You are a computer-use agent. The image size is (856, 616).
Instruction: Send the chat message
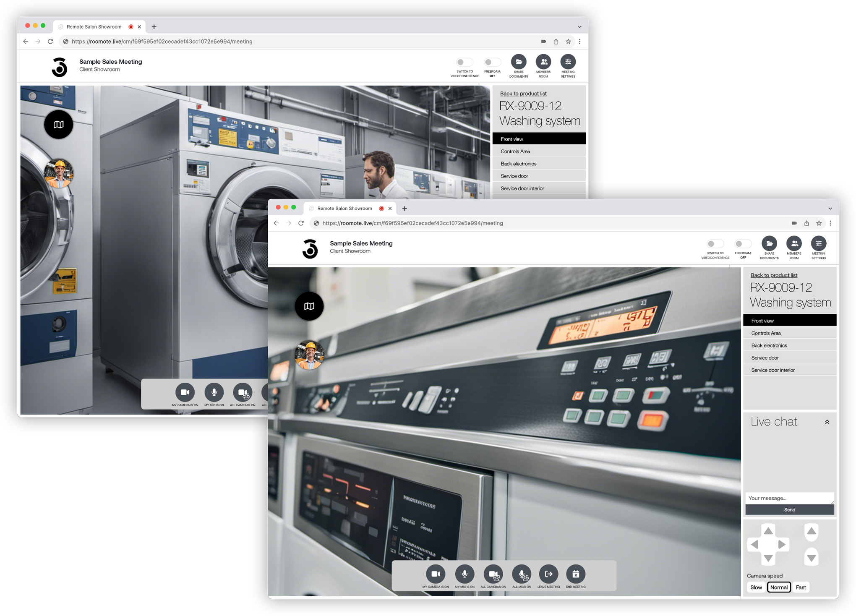[789, 509]
